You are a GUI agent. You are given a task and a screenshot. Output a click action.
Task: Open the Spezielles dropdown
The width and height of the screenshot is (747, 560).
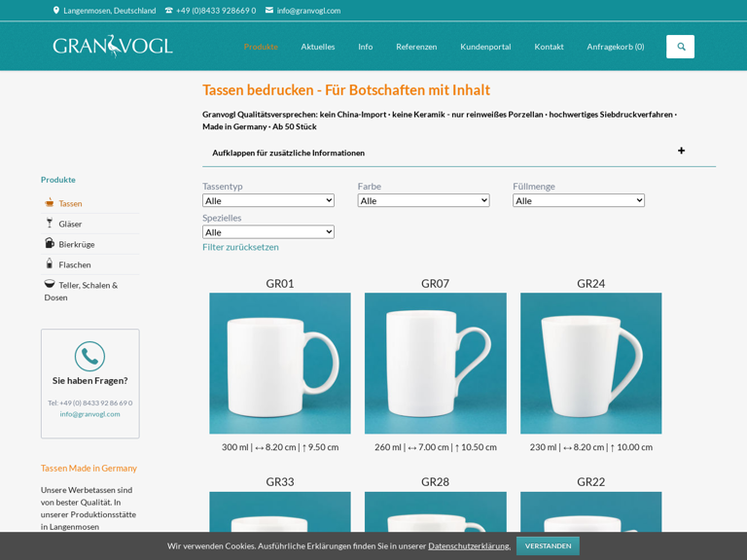pyautogui.click(x=267, y=232)
